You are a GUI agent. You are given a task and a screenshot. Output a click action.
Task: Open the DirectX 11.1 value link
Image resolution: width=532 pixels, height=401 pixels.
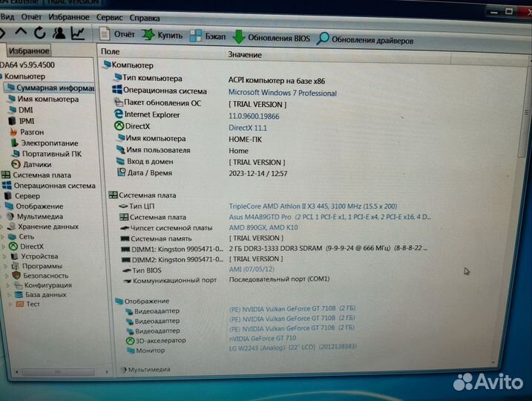[x=248, y=128]
